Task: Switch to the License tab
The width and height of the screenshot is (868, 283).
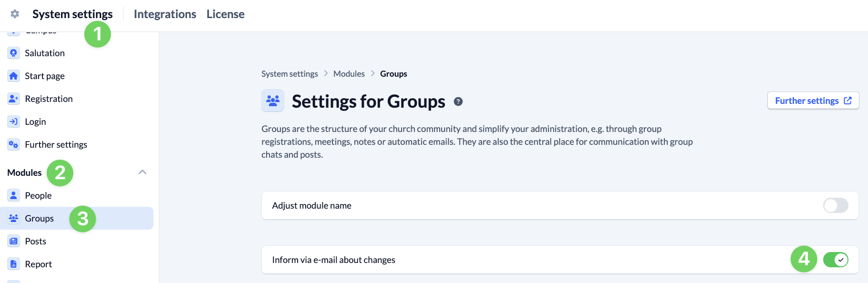Action: pos(225,14)
